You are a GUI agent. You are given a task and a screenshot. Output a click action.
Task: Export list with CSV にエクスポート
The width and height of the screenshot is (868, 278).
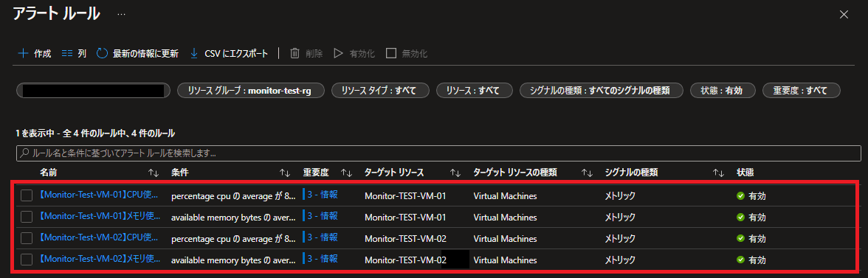pyautogui.click(x=229, y=54)
